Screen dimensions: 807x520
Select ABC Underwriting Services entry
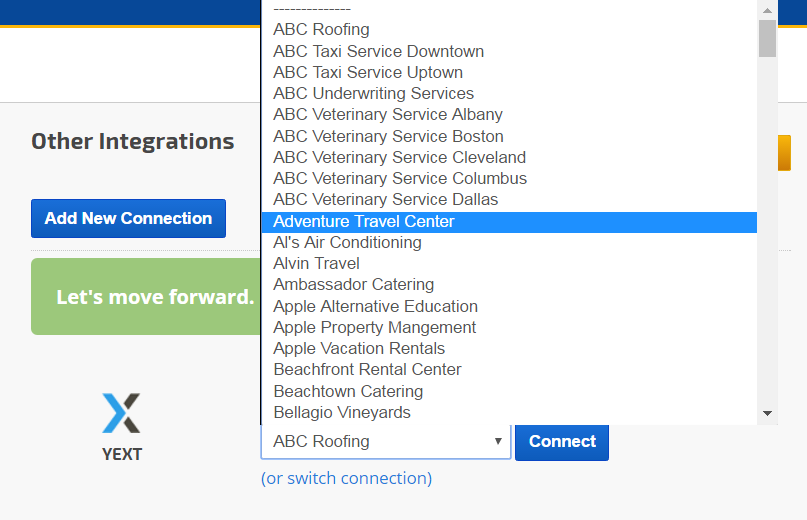373,93
